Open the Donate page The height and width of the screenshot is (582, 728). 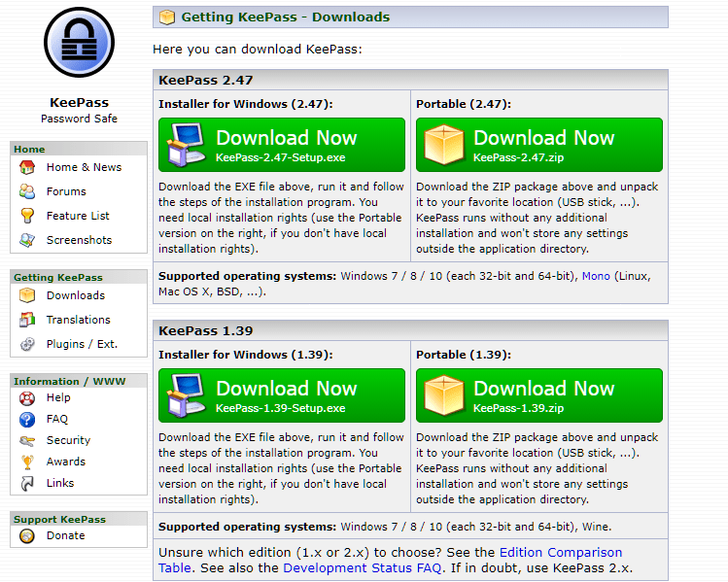click(66, 535)
